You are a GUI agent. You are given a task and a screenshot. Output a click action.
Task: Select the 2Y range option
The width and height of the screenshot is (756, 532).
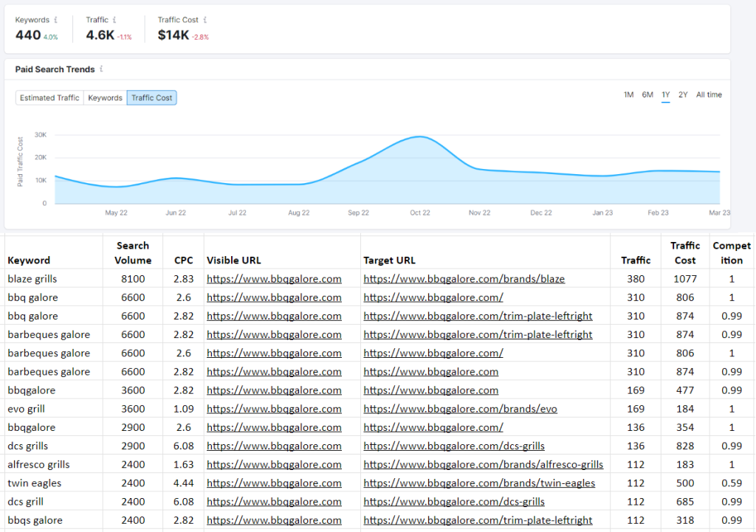point(683,94)
